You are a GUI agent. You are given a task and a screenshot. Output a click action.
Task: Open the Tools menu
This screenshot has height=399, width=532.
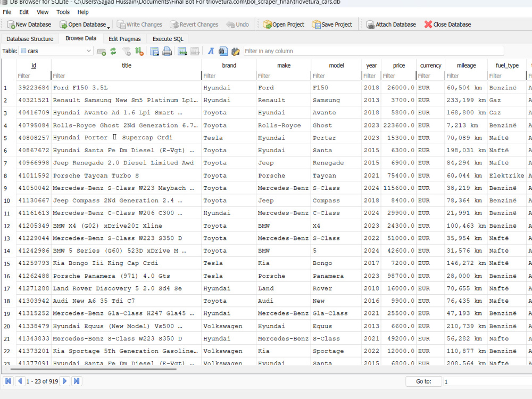(63, 12)
